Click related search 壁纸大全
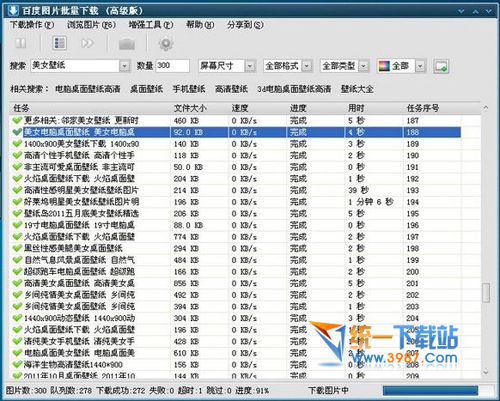Viewport: 500px width, 401px height. [x=357, y=89]
